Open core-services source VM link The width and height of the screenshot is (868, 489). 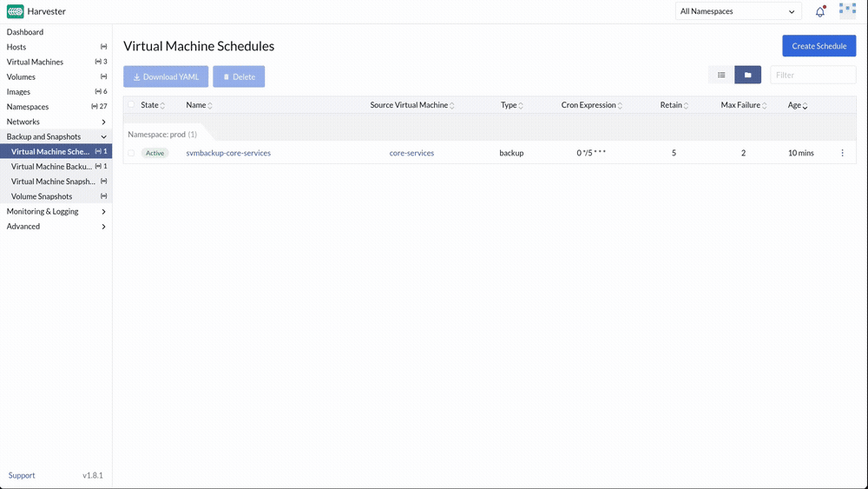[x=411, y=153]
